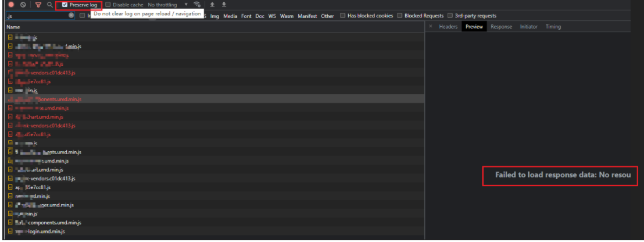
Task: Enable the Disable cache checkbox
Action: [x=108, y=5]
